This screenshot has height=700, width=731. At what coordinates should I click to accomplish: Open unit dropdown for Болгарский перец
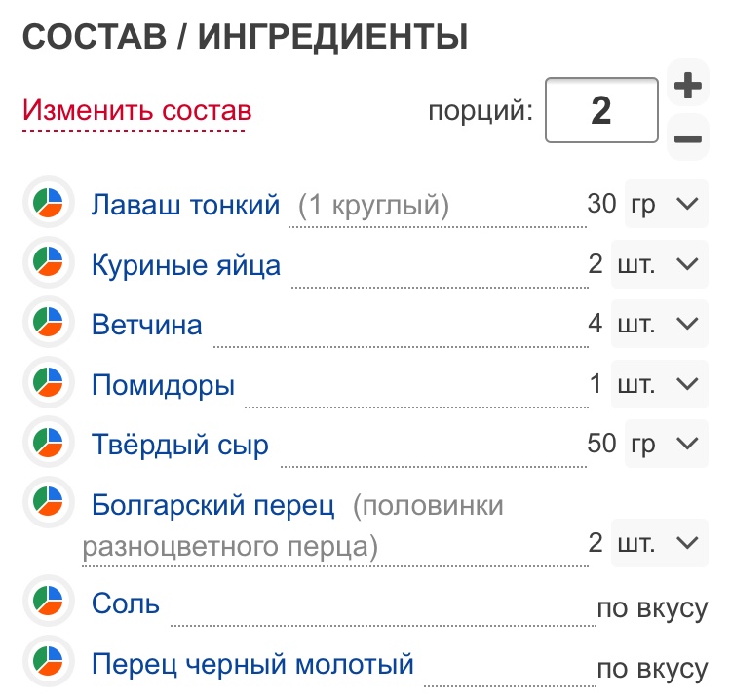pyautogui.click(x=659, y=543)
